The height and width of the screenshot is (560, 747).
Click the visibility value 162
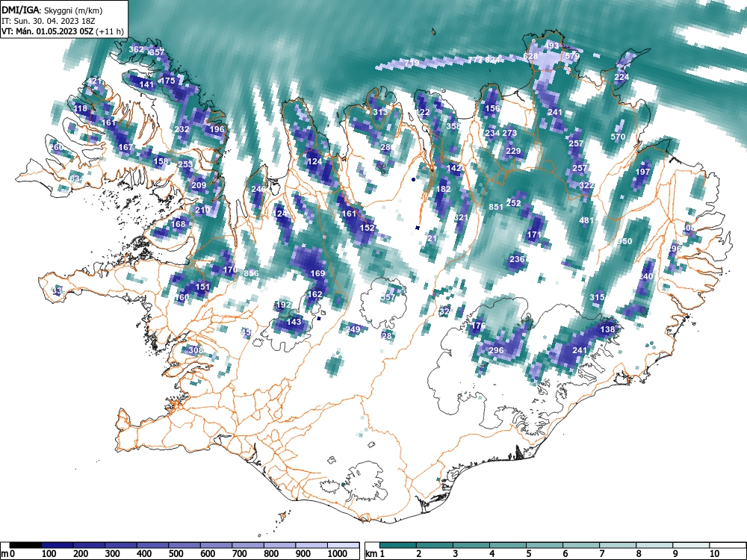coord(315,294)
